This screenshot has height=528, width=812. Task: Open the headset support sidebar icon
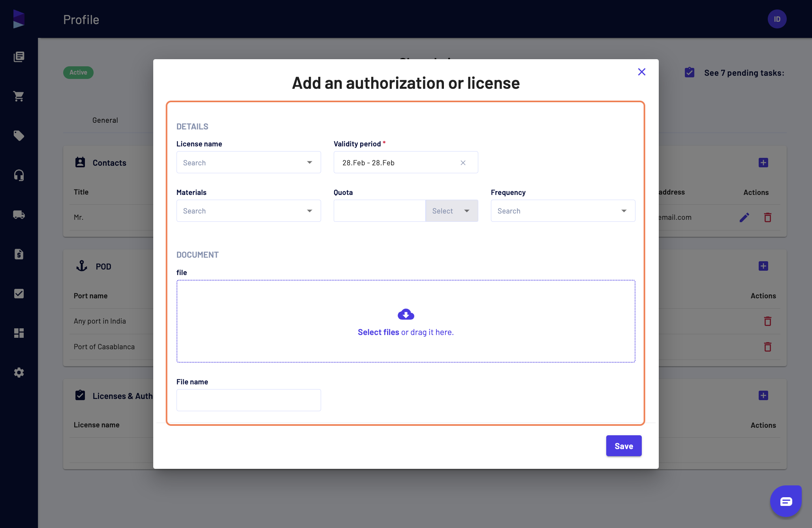[19, 175]
